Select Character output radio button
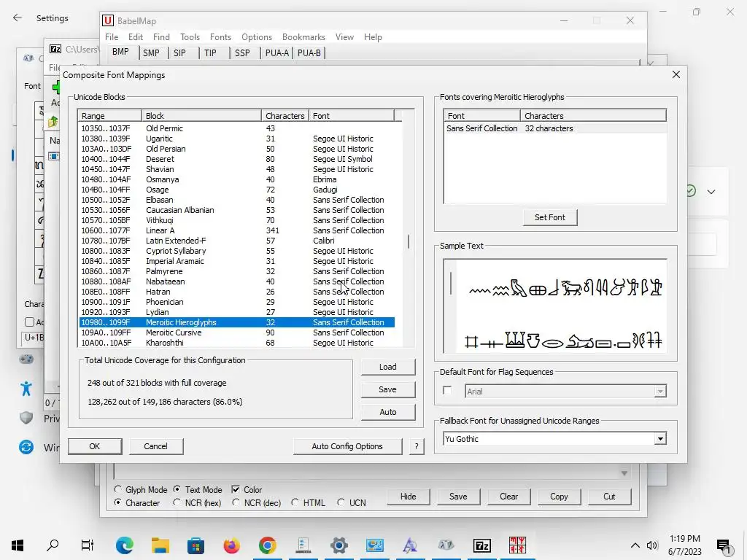Viewport: 747px width, 560px height. click(118, 502)
